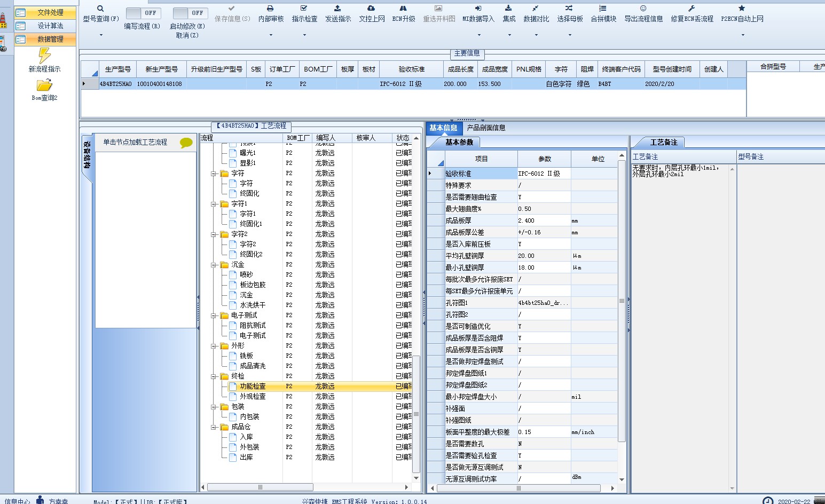Click the clock icon in status bar
825x504 pixels.
pos(767,501)
